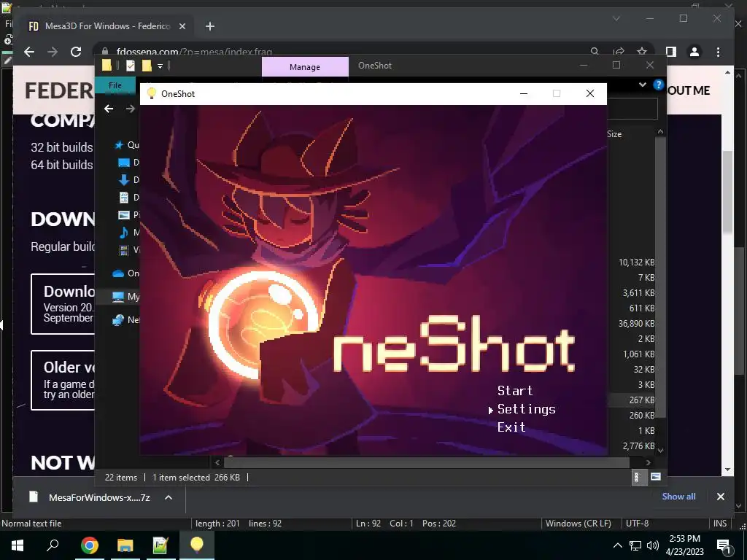Open taskbar search
Screen dimensions: 747x560
click(x=53, y=545)
